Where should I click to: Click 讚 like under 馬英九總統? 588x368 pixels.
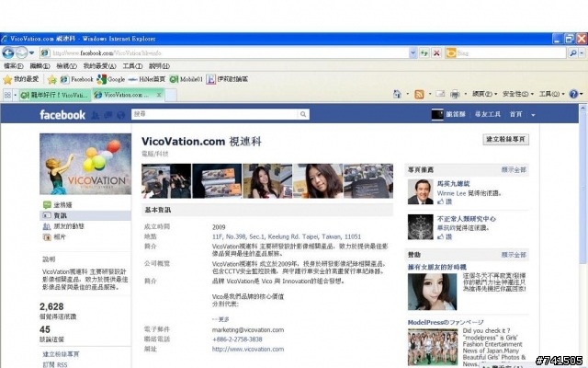pyautogui.click(x=445, y=201)
